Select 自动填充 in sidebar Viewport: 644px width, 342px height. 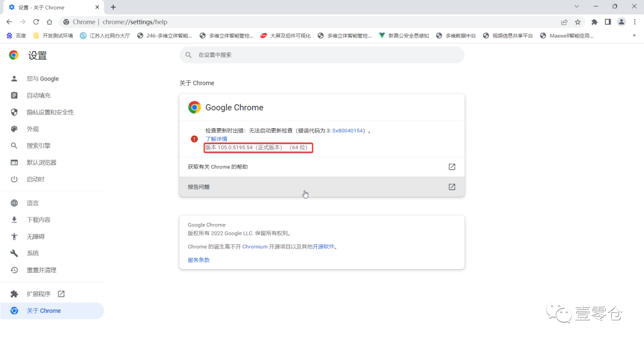38,95
